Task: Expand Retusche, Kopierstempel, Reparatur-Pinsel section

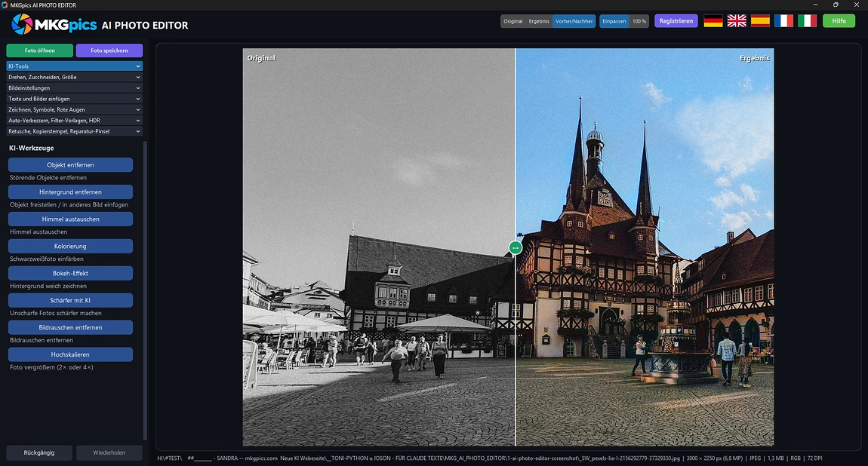Action: coord(74,131)
